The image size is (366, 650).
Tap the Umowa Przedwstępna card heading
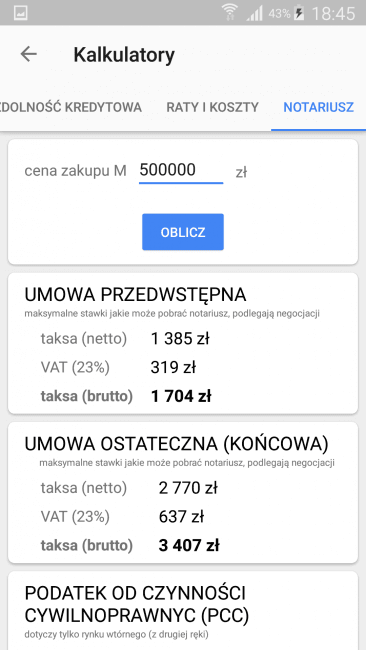tap(135, 295)
